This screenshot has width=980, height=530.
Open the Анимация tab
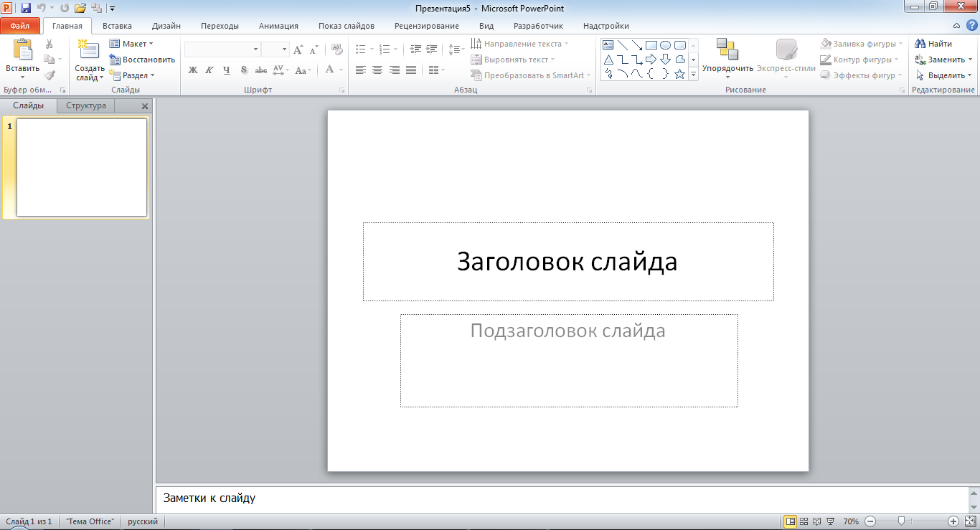(x=278, y=26)
